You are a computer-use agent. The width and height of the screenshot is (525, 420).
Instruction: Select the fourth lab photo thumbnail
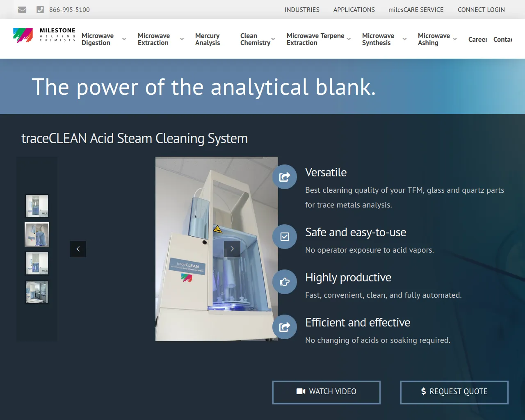[37, 292]
